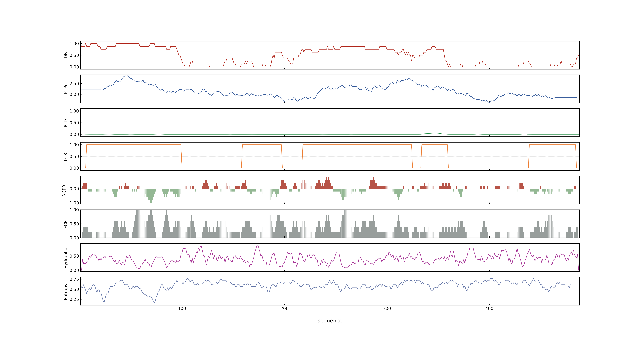Click the x-axis tick label 200
The image size is (644, 343).
284,309
